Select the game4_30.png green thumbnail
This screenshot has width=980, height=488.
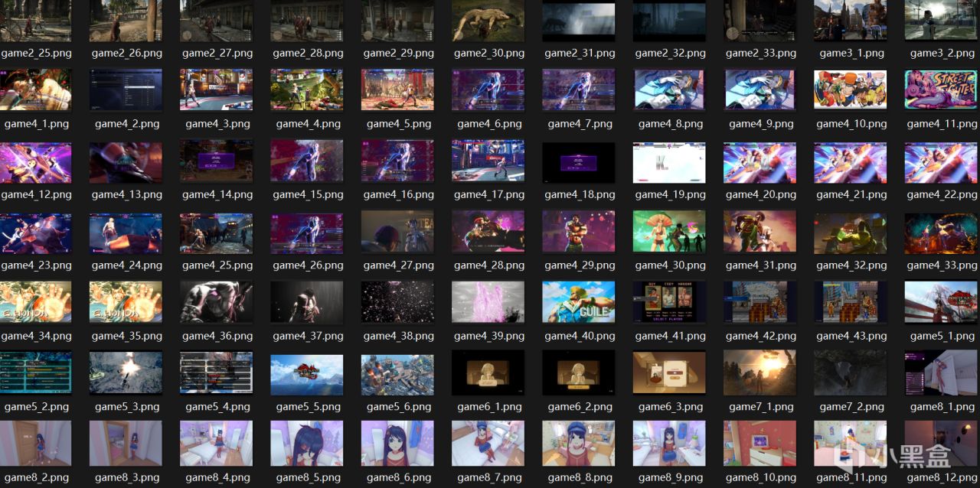[669, 231]
